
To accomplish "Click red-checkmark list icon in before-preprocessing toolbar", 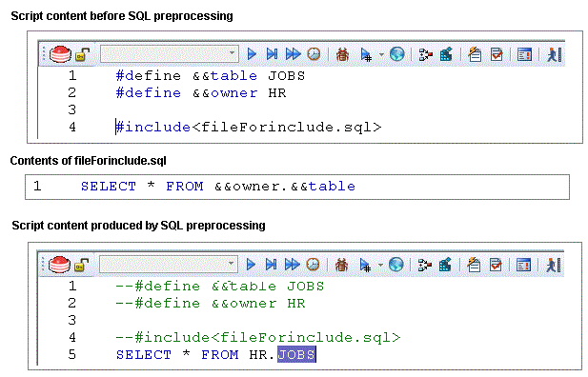I will pos(497,54).
